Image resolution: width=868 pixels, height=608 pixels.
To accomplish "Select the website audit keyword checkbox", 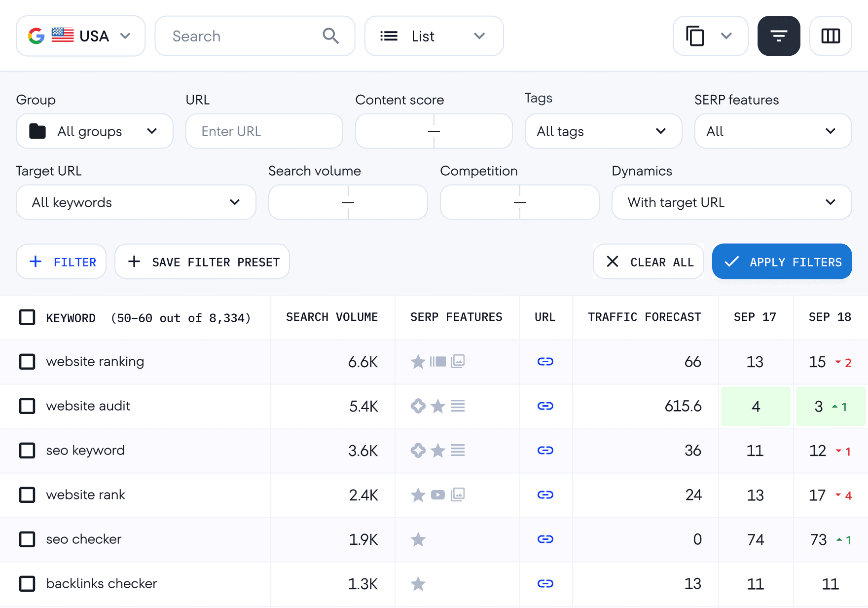I will 27,406.
